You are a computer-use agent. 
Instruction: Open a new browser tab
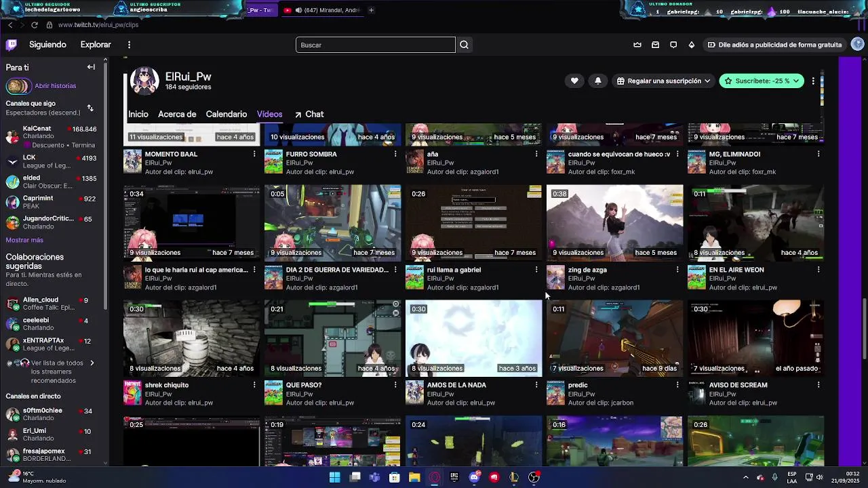coord(372,10)
